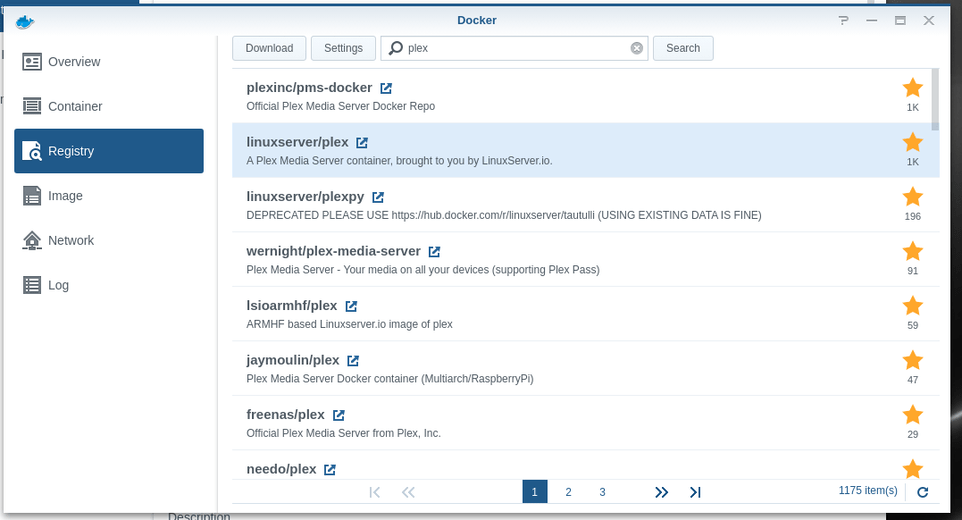Screen dimensions: 962x520
Task: Open external link for linuxserver/plexpy
Action: pos(378,197)
